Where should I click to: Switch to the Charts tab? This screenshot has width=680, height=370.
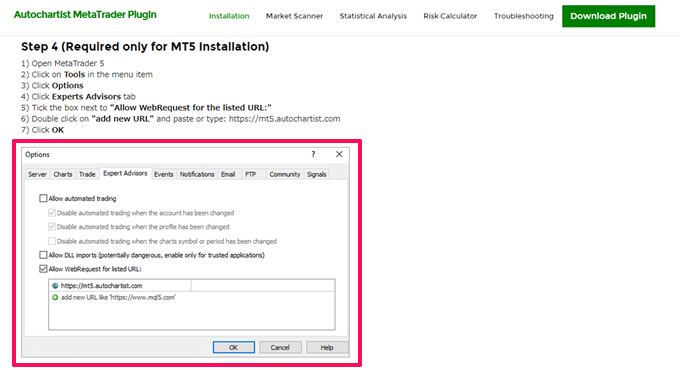[x=63, y=174]
